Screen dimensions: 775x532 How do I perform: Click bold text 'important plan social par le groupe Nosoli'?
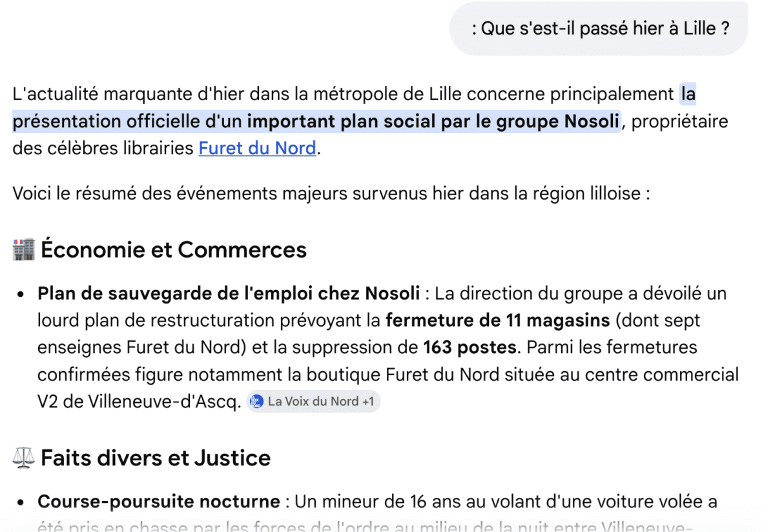coord(433,121)
